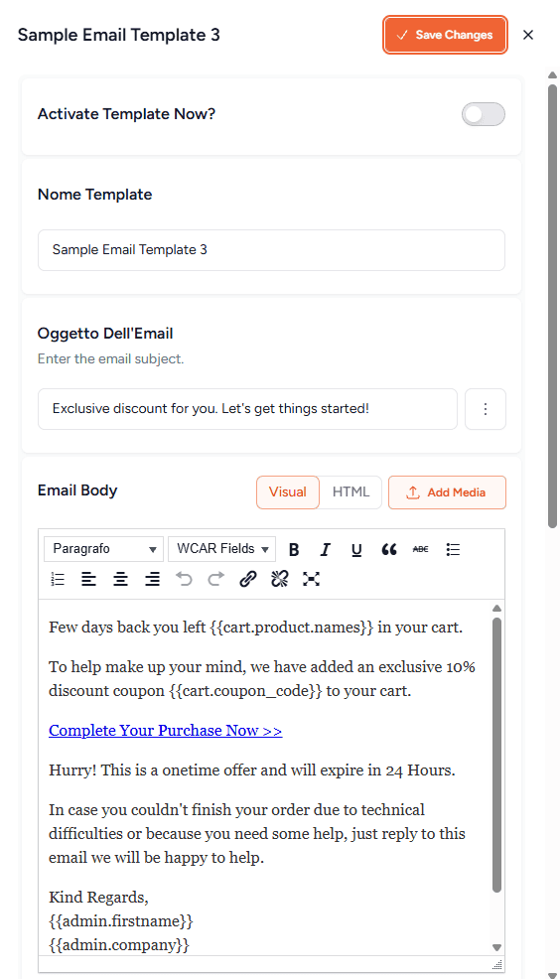Click the "To help make up your mind" paragraph
Screen dimensions: 560x979
coord(262,679)
